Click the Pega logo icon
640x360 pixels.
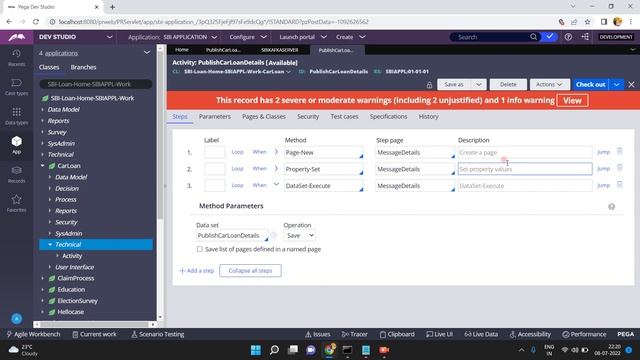[16, 37]
